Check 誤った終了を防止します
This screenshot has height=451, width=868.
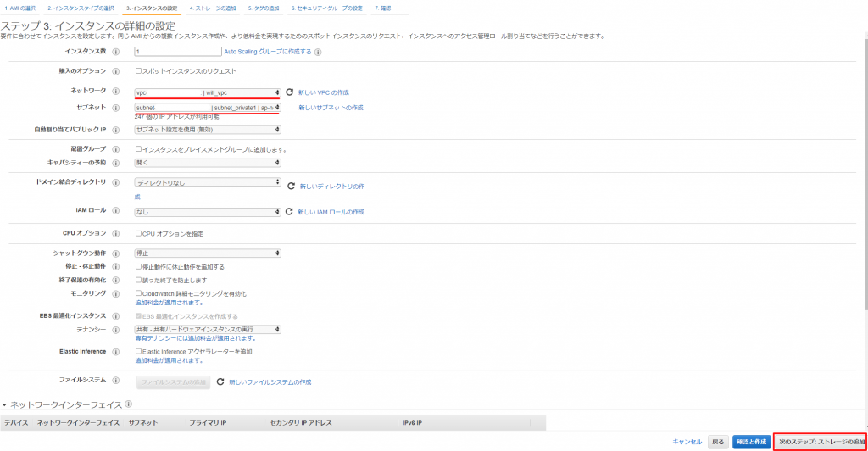138,280
